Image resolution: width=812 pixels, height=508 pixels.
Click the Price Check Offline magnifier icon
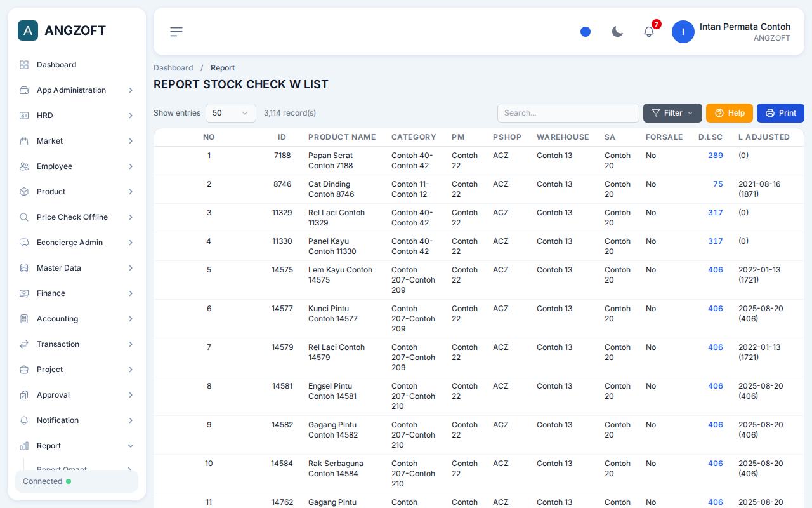24,217
